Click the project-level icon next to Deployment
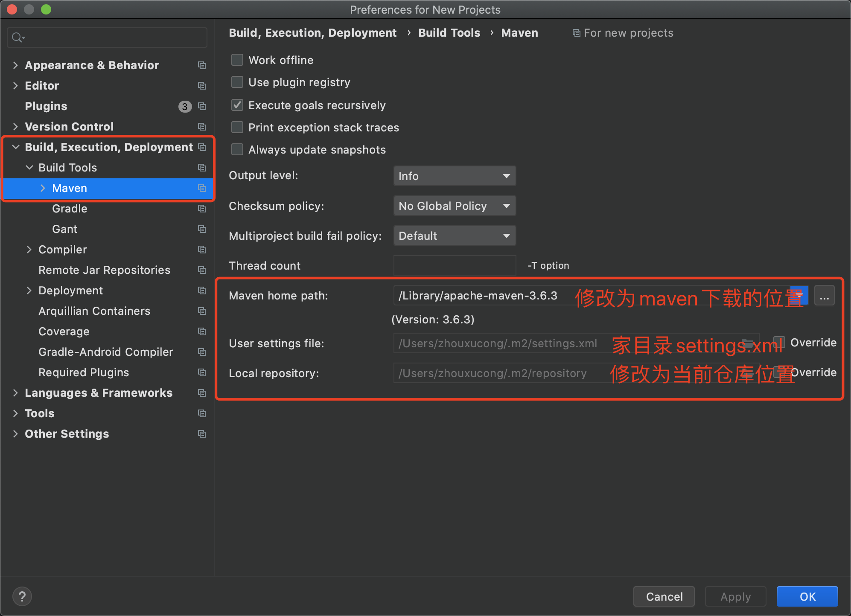Viewport: 851px width, 616px height. [x=202, y=291]
